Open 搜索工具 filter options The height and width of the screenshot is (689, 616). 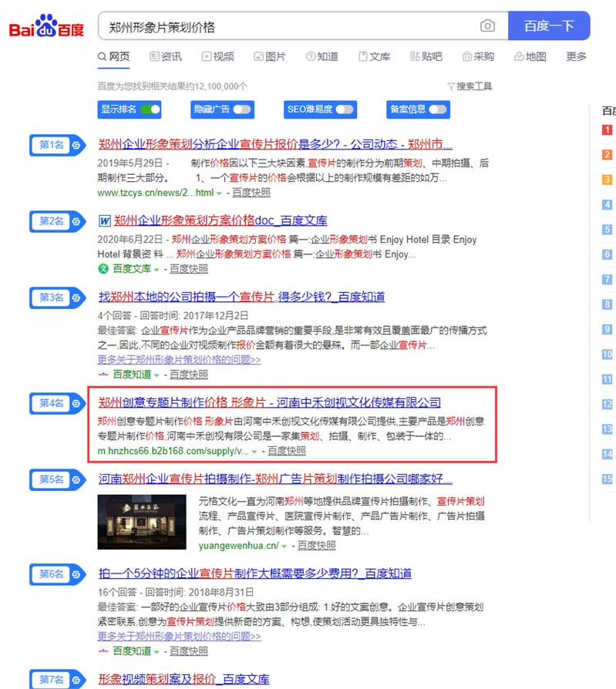click(470, 86)
